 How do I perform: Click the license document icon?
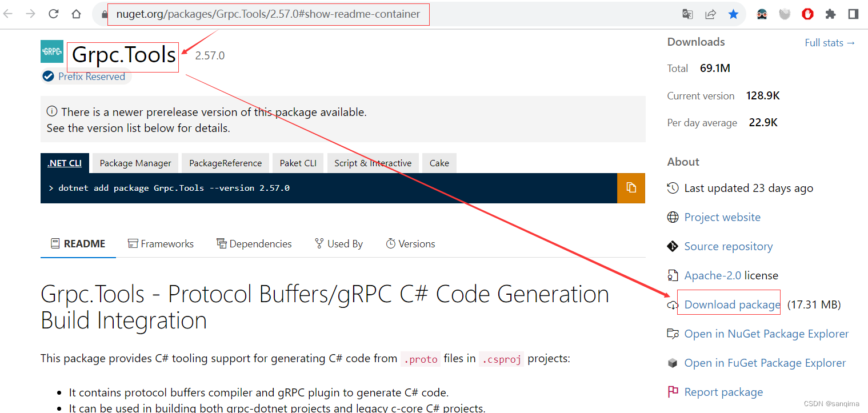click(x=673, y=275)
